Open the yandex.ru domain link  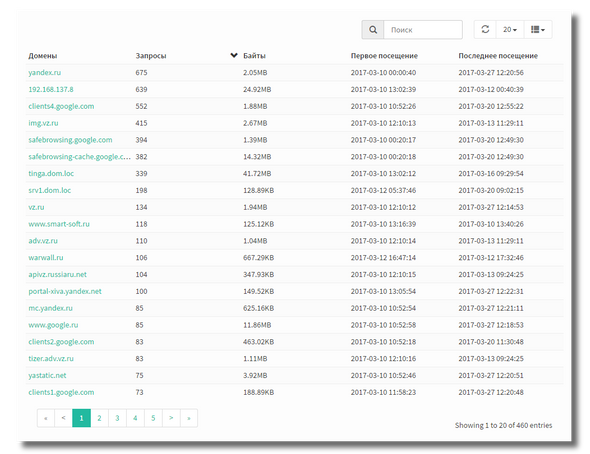coord(44,73)
